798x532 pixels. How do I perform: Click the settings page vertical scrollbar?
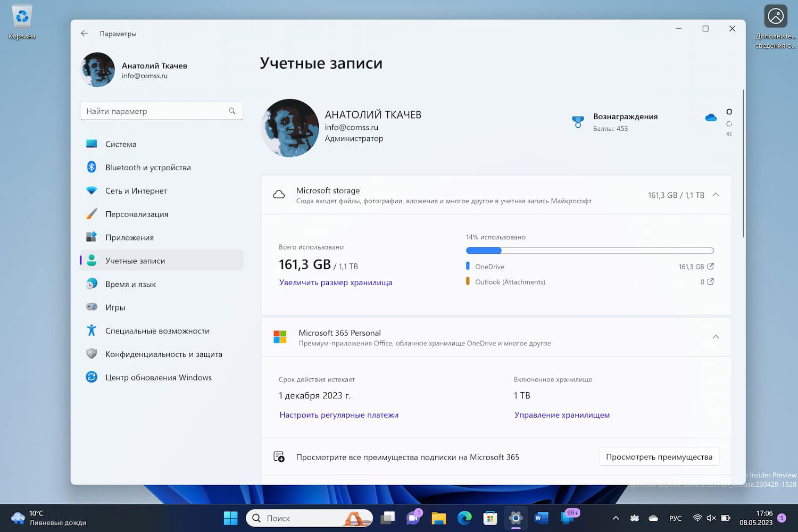[743, 164]
